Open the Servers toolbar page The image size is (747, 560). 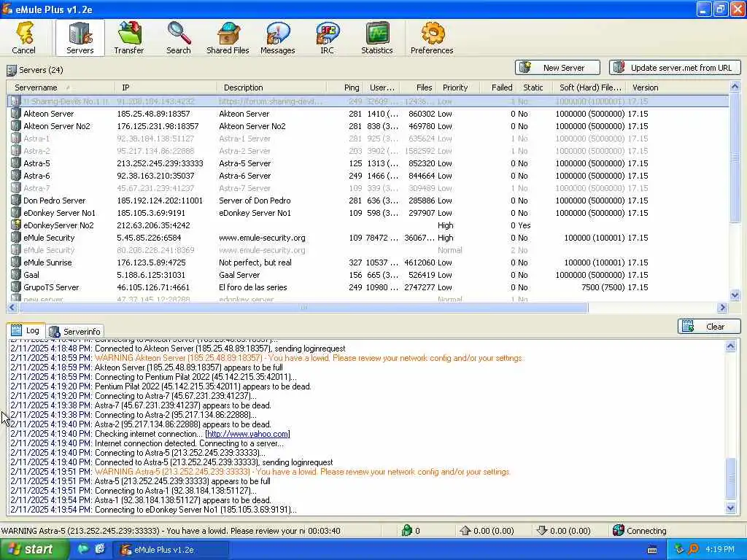tap(80, 38)
